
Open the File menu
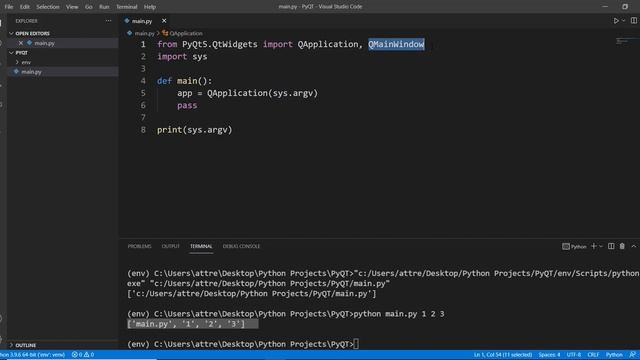(x=9, y=7)
